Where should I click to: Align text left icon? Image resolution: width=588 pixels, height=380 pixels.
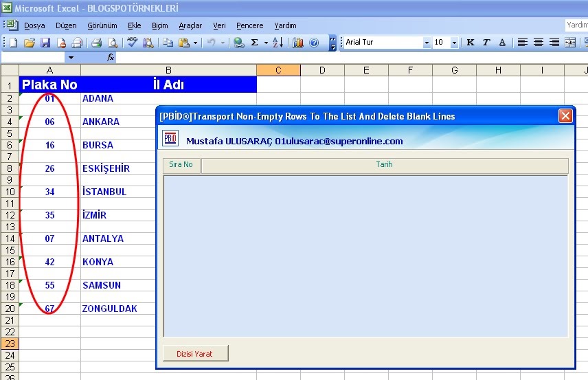(x=522, y=43)
